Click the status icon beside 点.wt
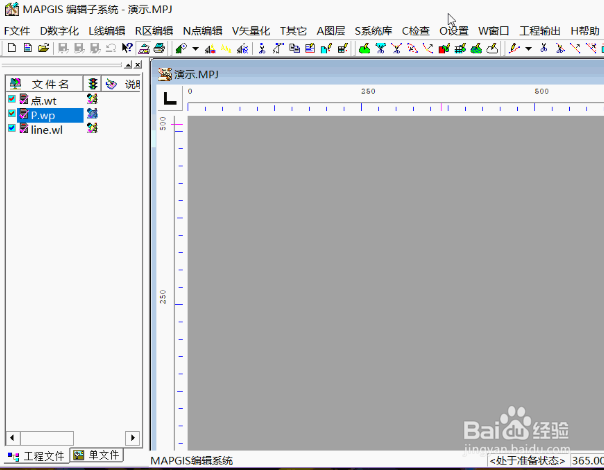The image size is (604, 470). [92, 99]
